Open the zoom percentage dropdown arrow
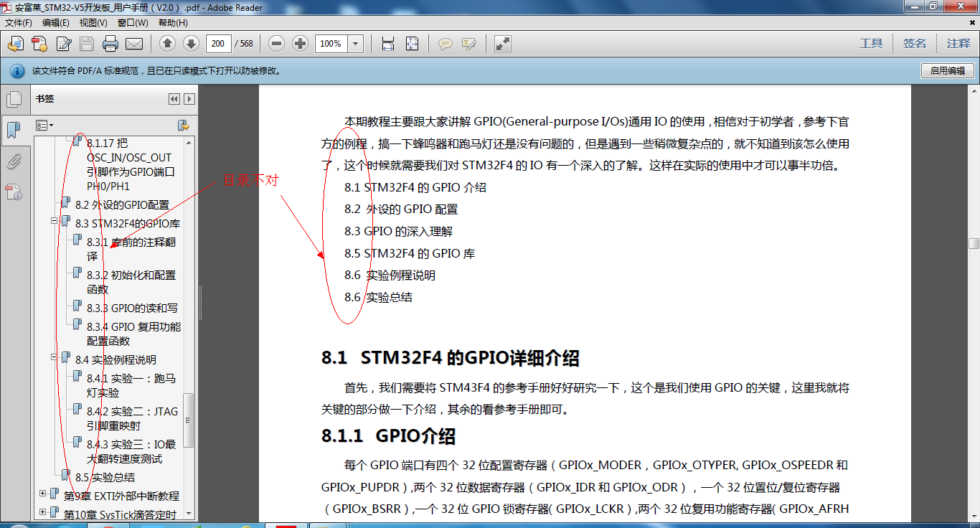Screen dimensions: 980x528 (x=356, y=44)
